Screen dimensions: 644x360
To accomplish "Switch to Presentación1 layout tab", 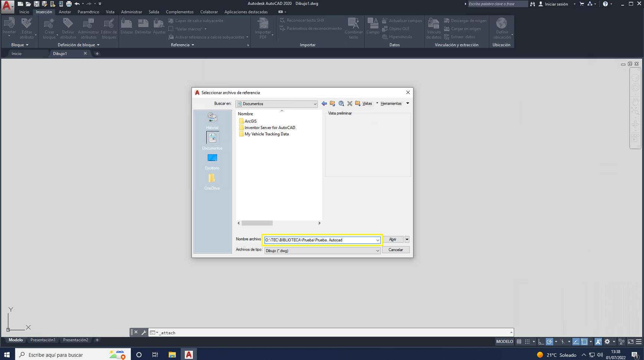I will (43, 340).
